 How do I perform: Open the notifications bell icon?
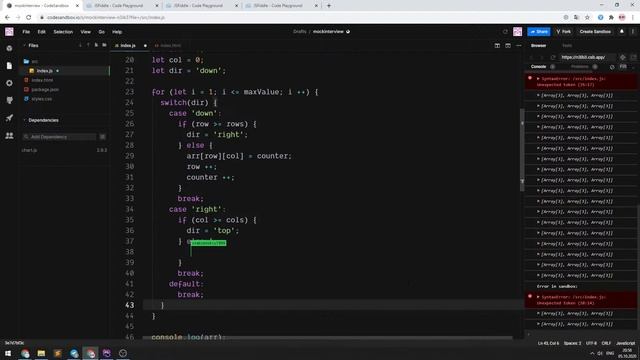(x=622, y=31)
